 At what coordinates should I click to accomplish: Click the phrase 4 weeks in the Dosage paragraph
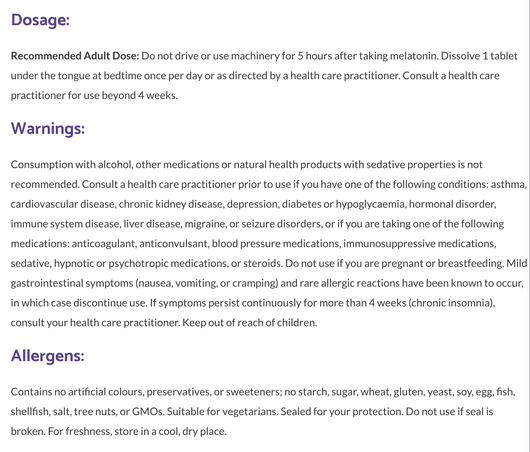click(x=158, y=95)
